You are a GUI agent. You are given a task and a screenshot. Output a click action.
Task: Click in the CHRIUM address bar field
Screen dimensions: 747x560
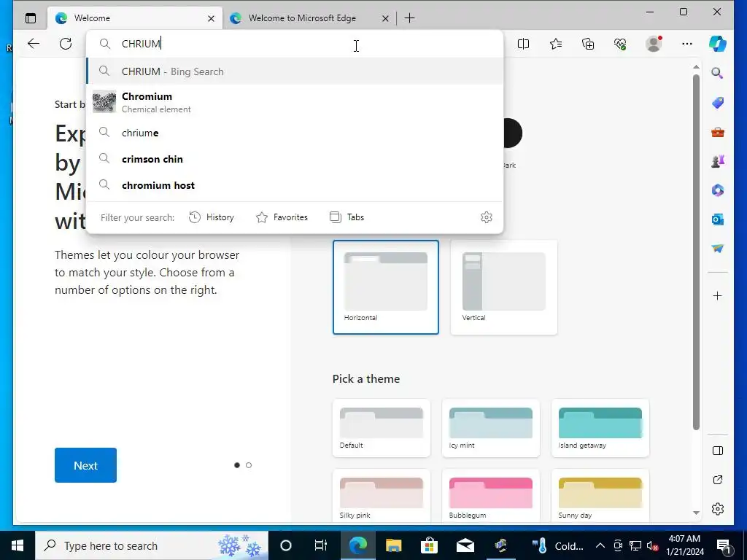[x=295, y=44]
